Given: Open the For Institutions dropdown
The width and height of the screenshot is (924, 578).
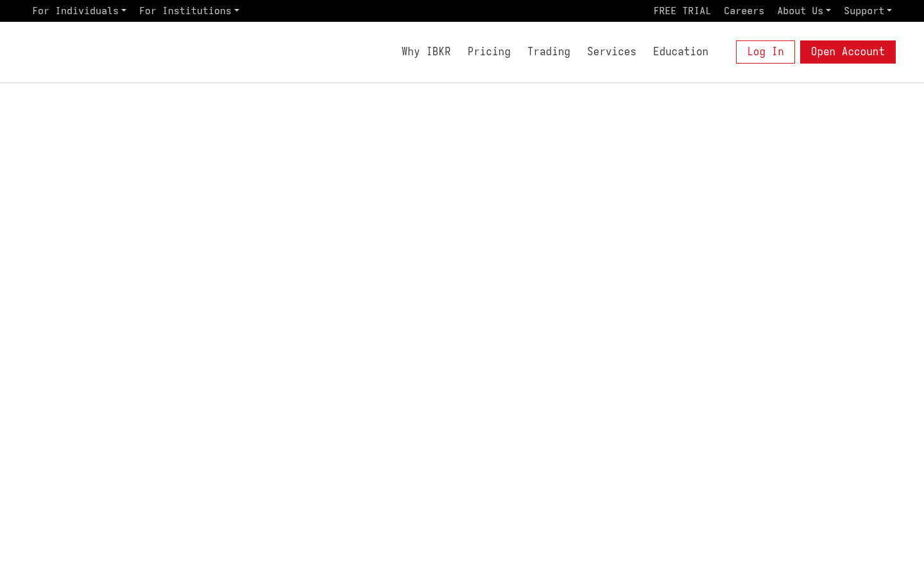Looking at the screenshot, I should [x=185, y=11].
